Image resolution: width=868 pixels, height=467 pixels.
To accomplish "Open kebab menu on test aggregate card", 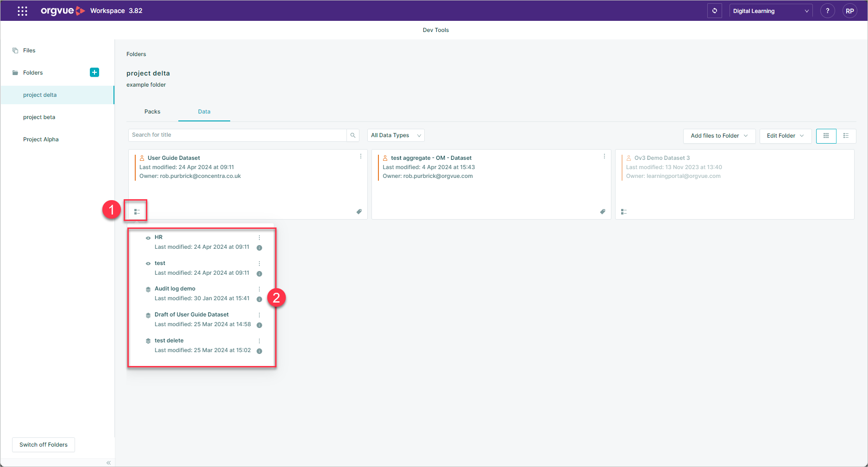I will 604,157.
